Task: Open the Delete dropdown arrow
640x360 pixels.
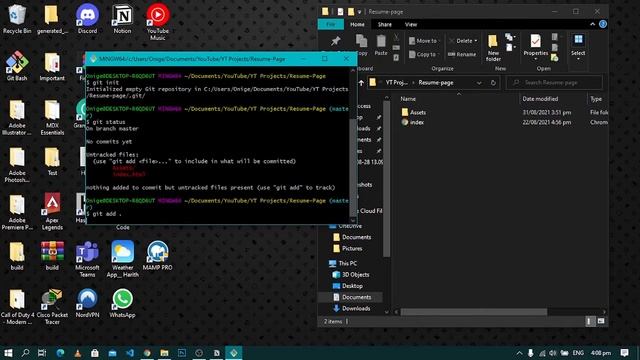Action: coord(476,41)
